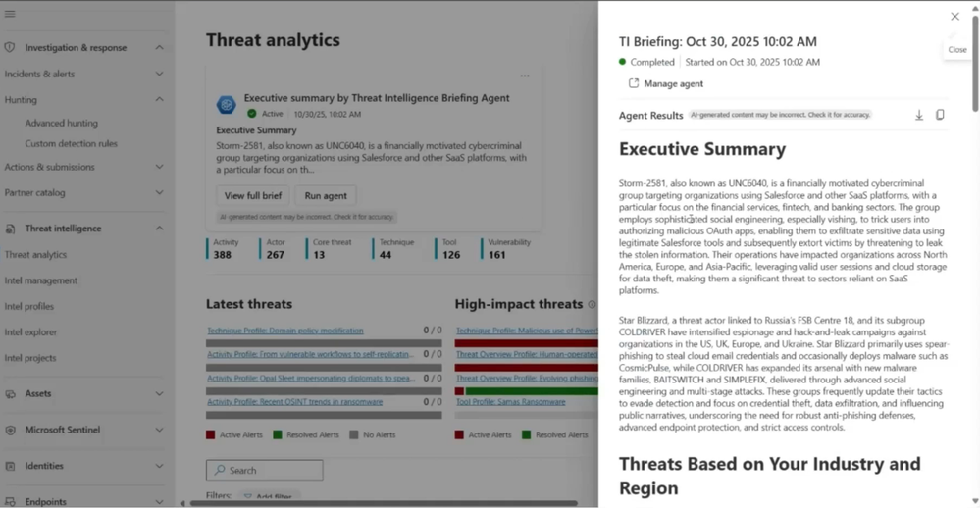
Task: Download the agent results
Action: (919, 115)
